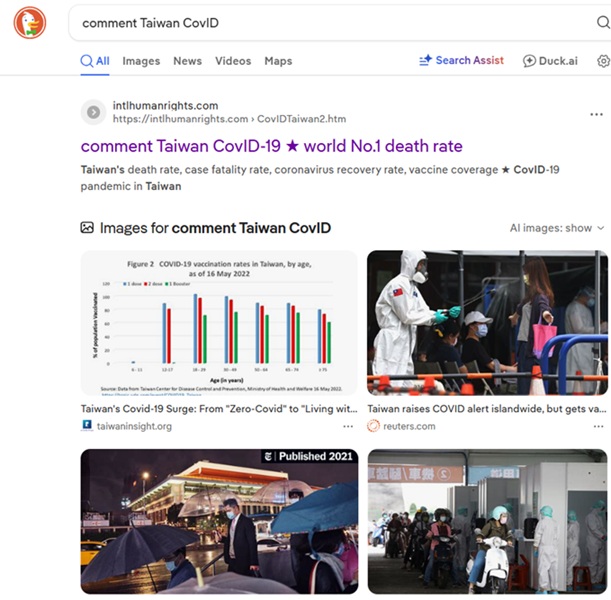Viewport: 611px width, 600px height.
Task: Click the Search Assist button
Action: click(x=461, y=60)
